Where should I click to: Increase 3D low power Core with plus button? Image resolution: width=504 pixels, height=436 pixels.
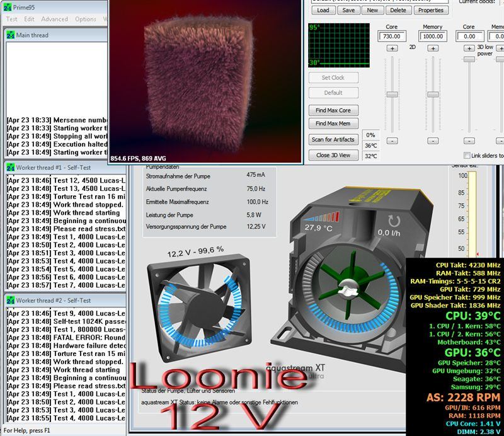469,49
